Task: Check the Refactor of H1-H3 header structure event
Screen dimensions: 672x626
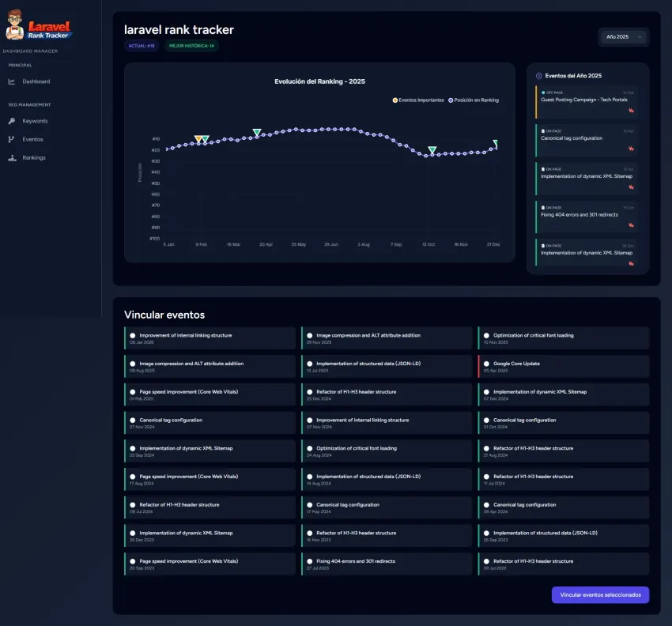Action: [x=308, y=391]
